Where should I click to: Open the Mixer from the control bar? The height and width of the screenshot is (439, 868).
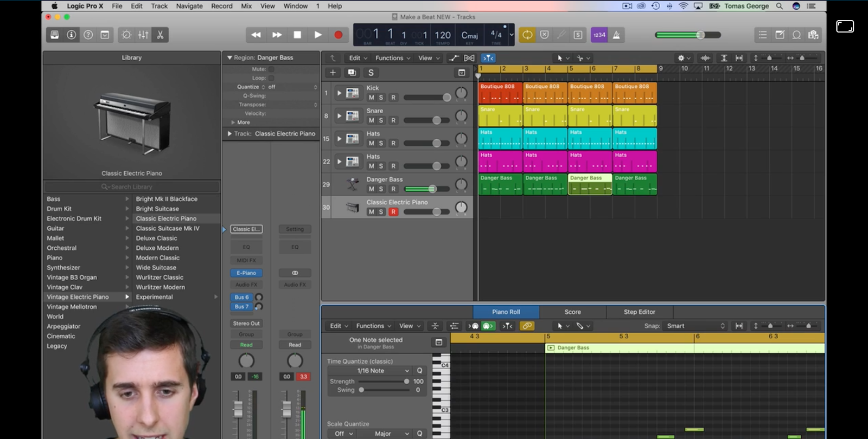[x=143, y=35]
